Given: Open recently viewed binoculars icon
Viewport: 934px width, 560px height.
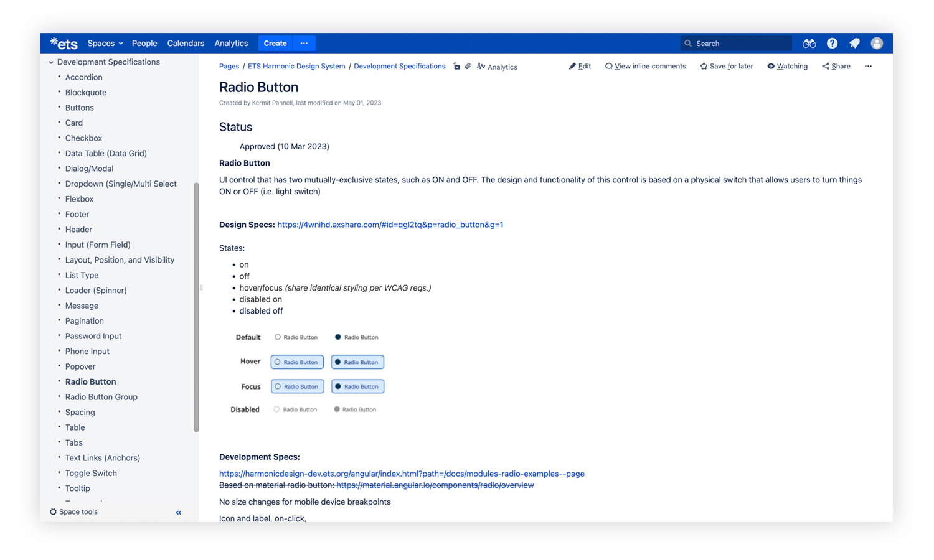Looking at the screenshot, I should click(x=809, y=43).
